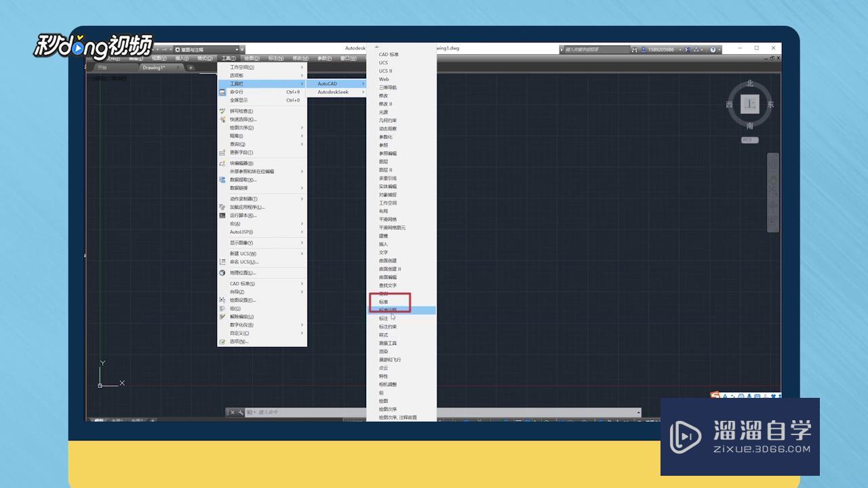Click the help question mark icon
This screenshot has height=488, width=868.
tap(713, 49)
